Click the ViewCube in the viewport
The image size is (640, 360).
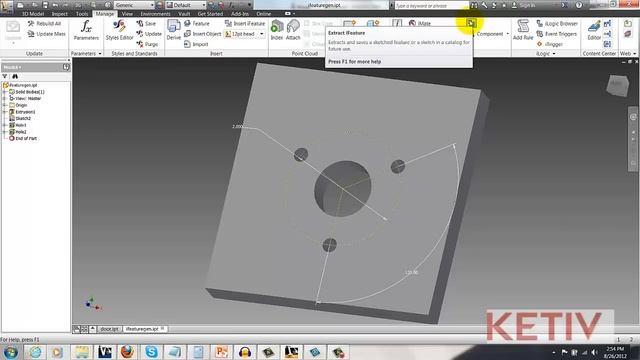[617, 85]
